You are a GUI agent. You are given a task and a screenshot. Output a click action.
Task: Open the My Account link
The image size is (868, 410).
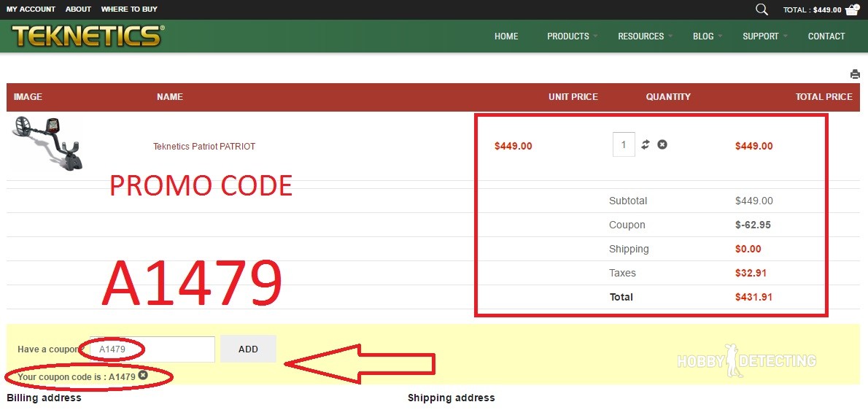pos(31,9)
